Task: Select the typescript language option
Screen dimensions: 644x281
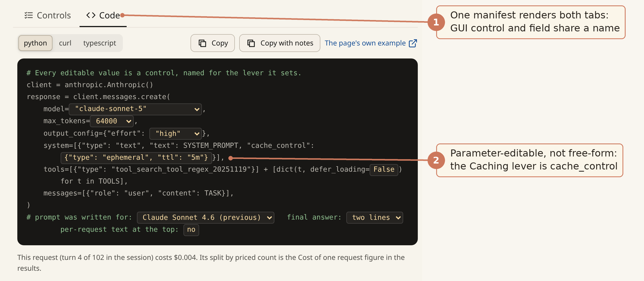Action: coord(100,43)
